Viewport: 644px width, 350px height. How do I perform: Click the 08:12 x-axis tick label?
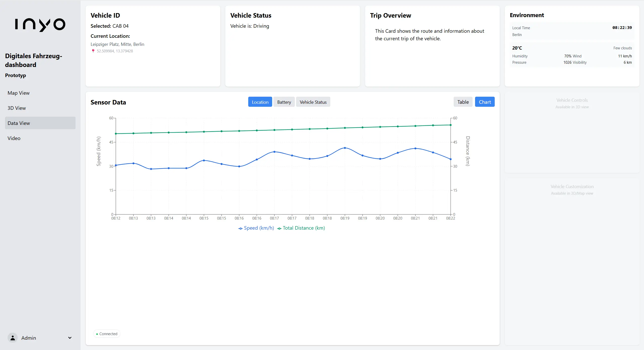click(x=116, y=218)
